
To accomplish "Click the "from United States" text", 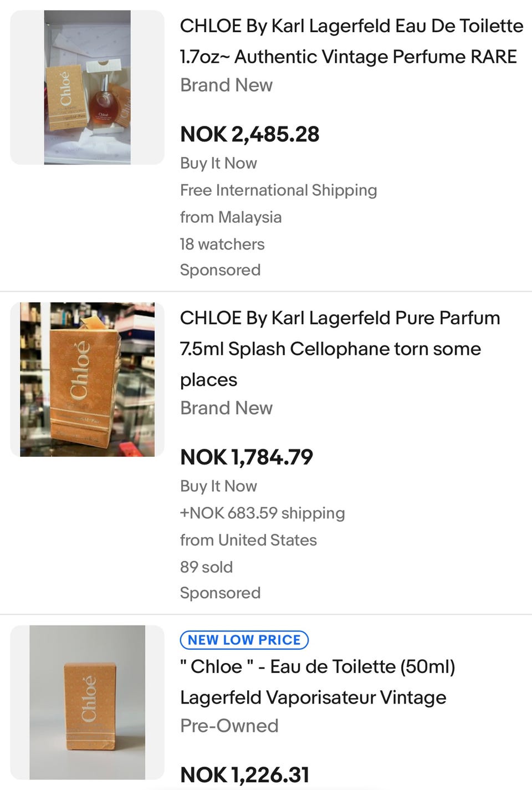I will point(248,540).
